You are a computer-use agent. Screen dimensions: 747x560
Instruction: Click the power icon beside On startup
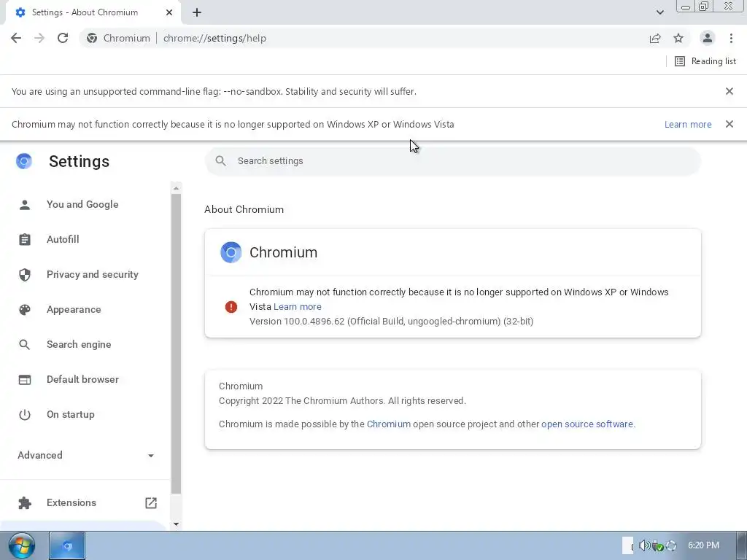pos(24,415)
